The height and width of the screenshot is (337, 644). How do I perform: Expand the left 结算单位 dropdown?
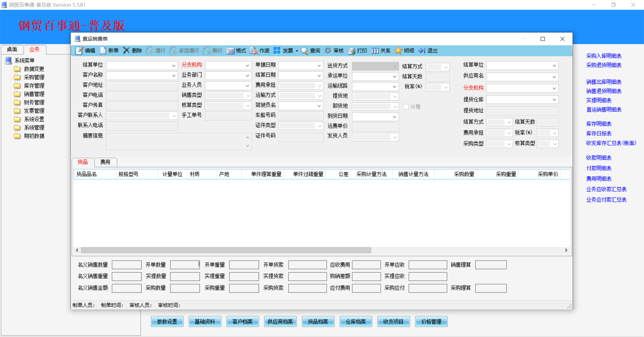click(x=173, y=66)
